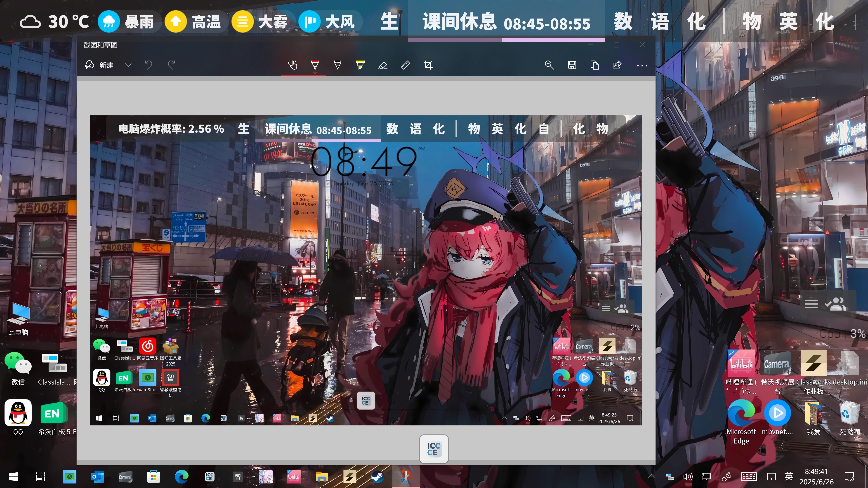Copy the snip to clipboard
This screenshot has height=488, width=868.
click(x=594, y=65)
